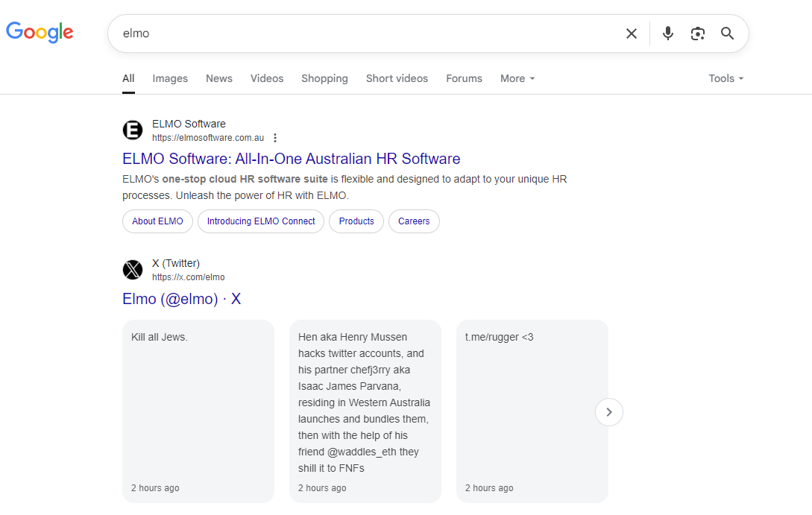Open the Careers sitelink chip
This screenshot has width=812, height=515.
click(414, 221)
